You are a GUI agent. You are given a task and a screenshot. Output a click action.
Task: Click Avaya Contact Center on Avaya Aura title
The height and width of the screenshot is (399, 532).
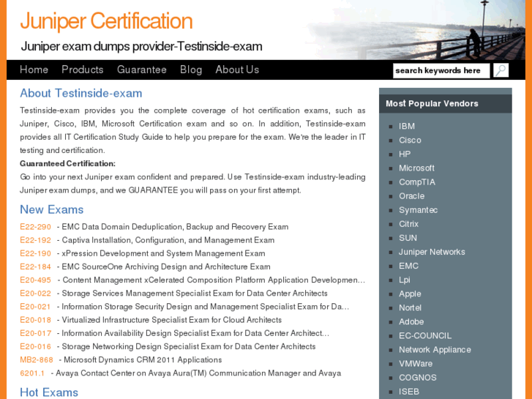[198, 373]
